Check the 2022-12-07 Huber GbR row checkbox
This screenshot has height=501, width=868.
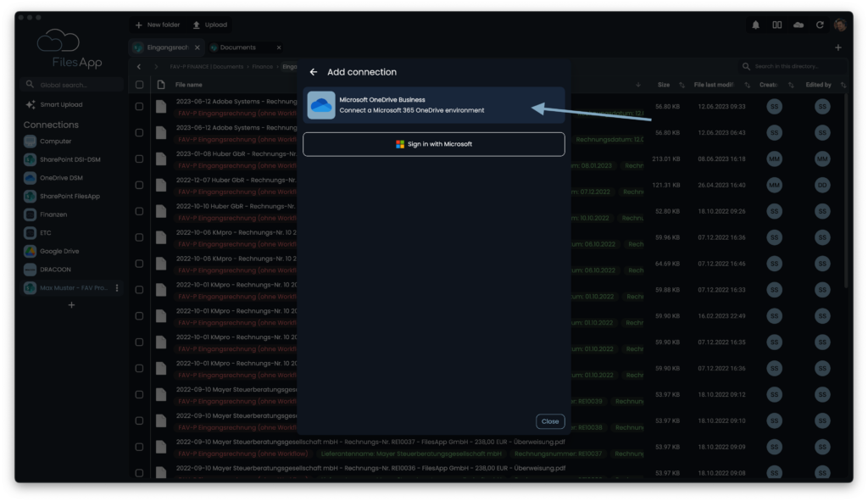pos(140,185)
